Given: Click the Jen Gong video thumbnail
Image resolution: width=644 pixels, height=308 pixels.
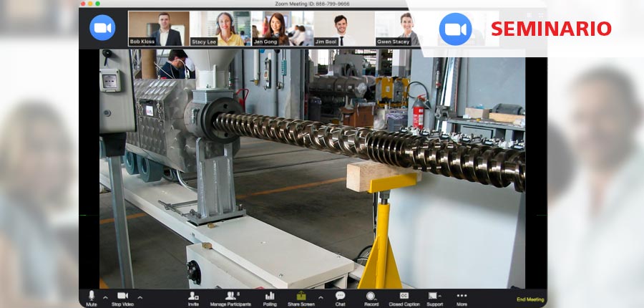Looking at the screenshot, I should point(282,29).
